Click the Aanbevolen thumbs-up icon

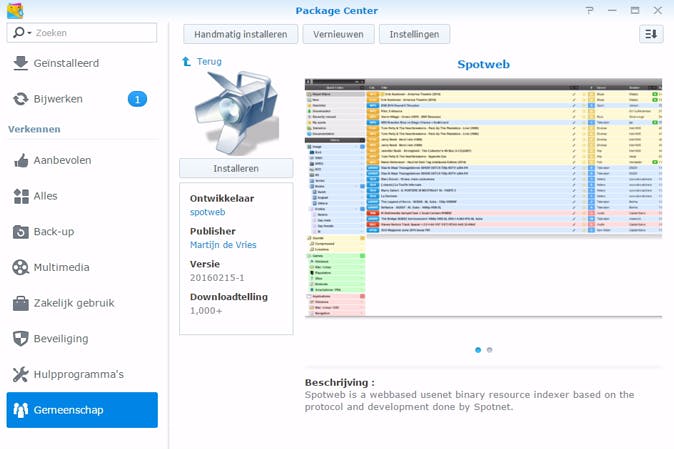(x=21, y=160)
